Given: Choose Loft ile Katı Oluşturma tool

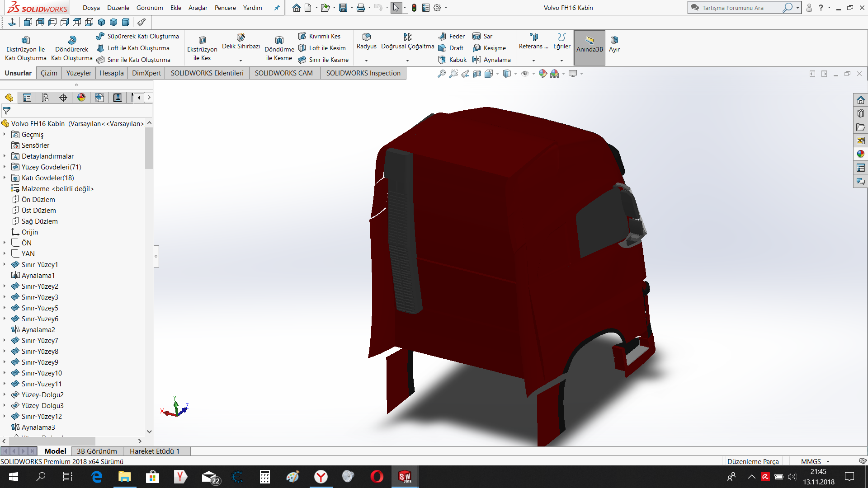Looking at the screenshot, I should pyautogui.click(x=133, y=48).
